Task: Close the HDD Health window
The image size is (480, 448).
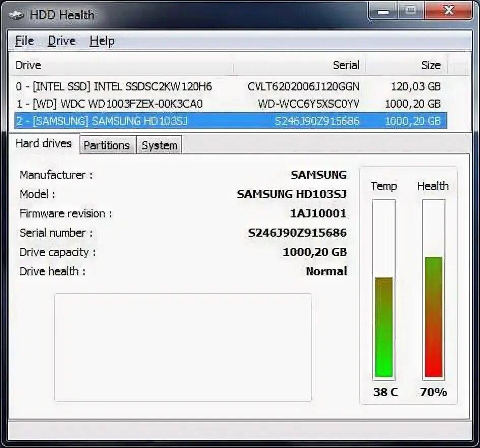Action: tap(448, 11)
